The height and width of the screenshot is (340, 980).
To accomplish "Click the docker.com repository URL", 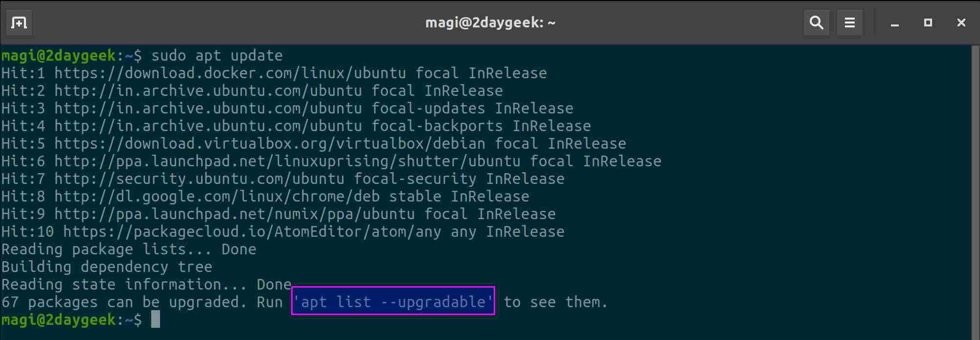I will point(230,73).
